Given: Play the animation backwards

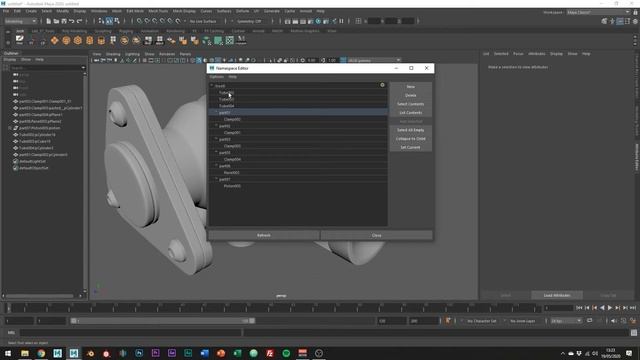Looking at the screenshot, I should pos(602,308).
